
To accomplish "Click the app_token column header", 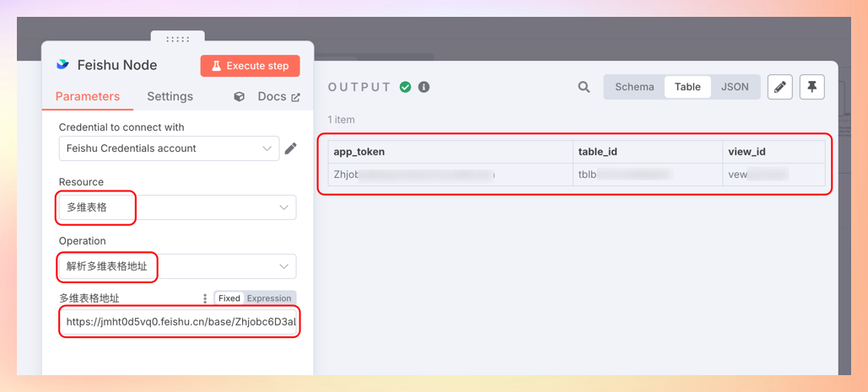I will click(x=450, y=152).
